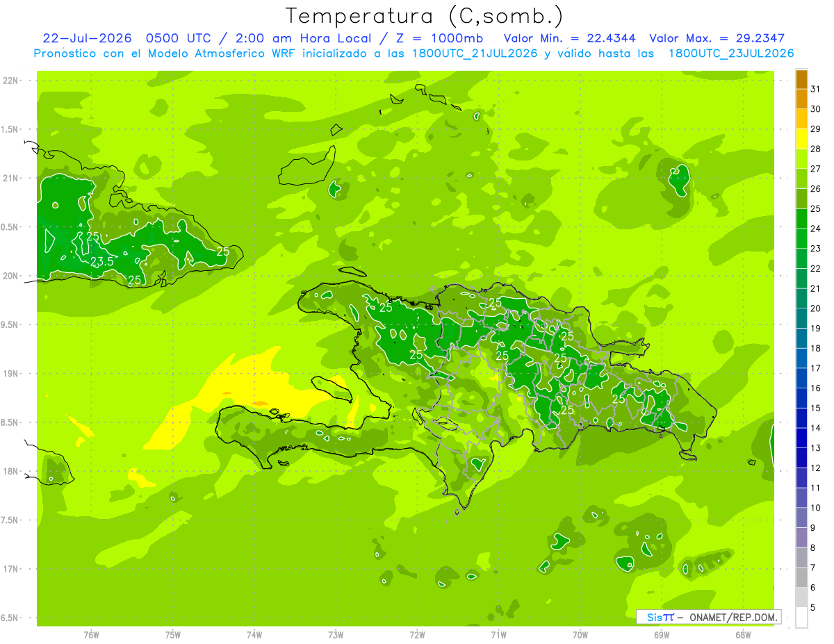Click the "73W" longitude axis label
Viewport: 834px width, 644px height.
point(336,635)
